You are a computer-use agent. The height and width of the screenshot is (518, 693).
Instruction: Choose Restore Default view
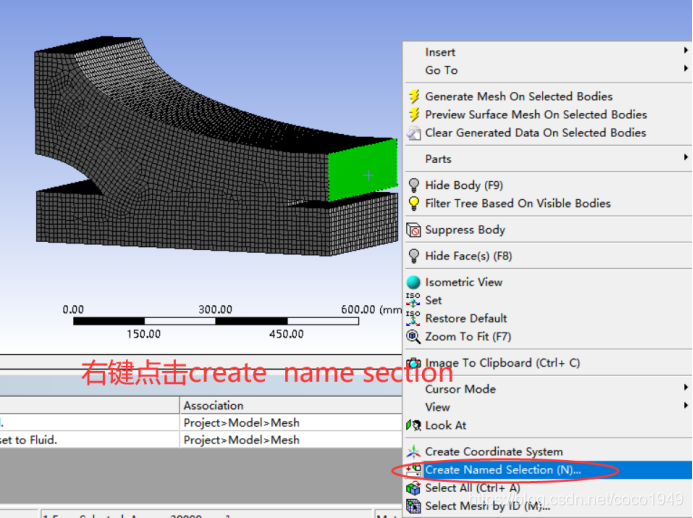548,318
